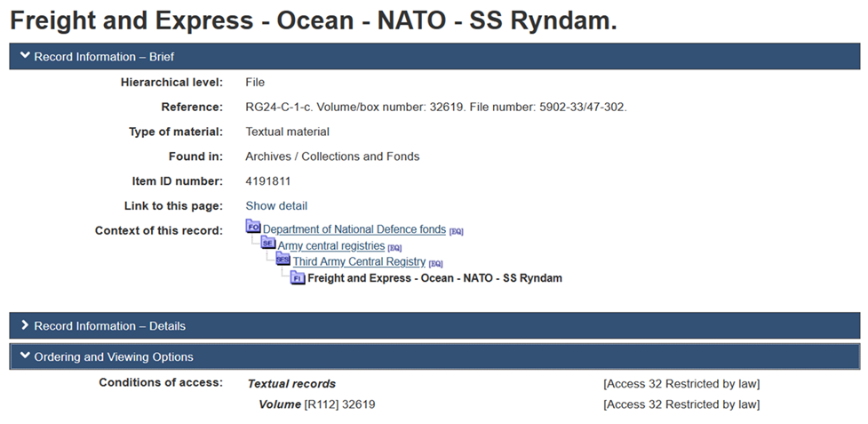The height and width of the screenshot is (424, 868).
Task: Click the series folder icon beside Army central registries
Action: pyautogui.click(x=268, y=244)
